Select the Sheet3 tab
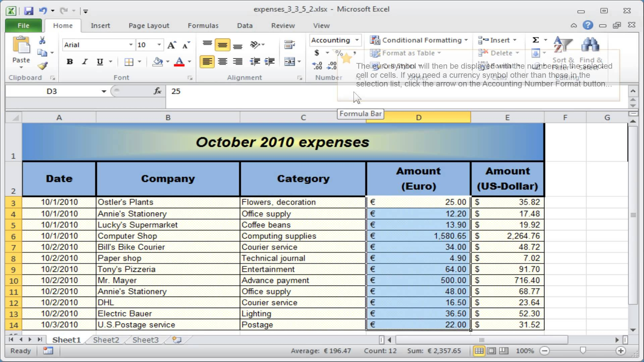Image resolution: width=644 pixels, height=362 pixels. [145, 340]
